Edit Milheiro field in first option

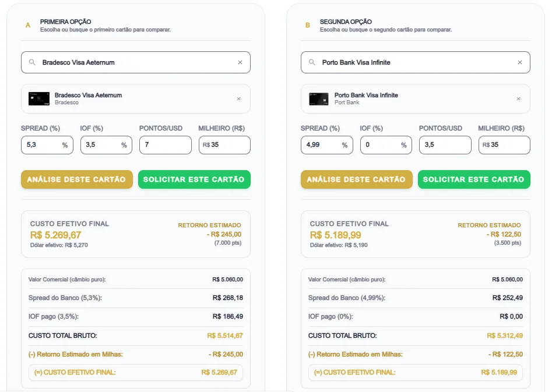[224, 145]
